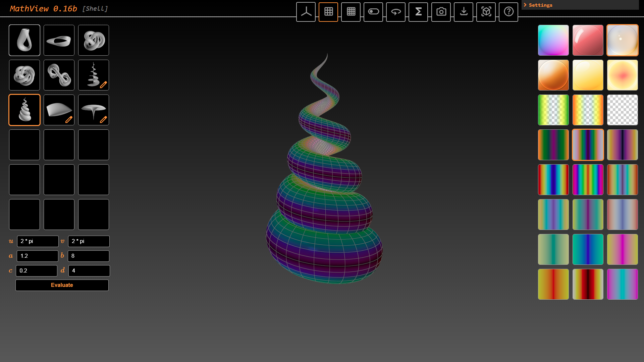Open the help question mark icon
The height and width of the screenshot is (362, 644).
pyautogui.click(x=508, y=12)
